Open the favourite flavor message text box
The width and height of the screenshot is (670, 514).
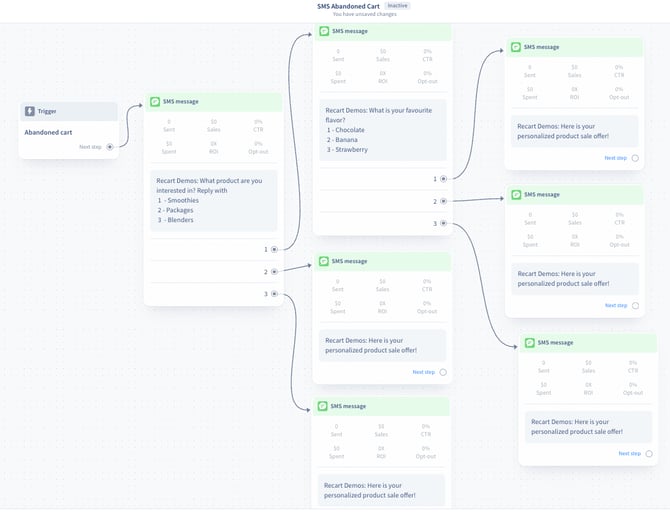coord(384,129)
